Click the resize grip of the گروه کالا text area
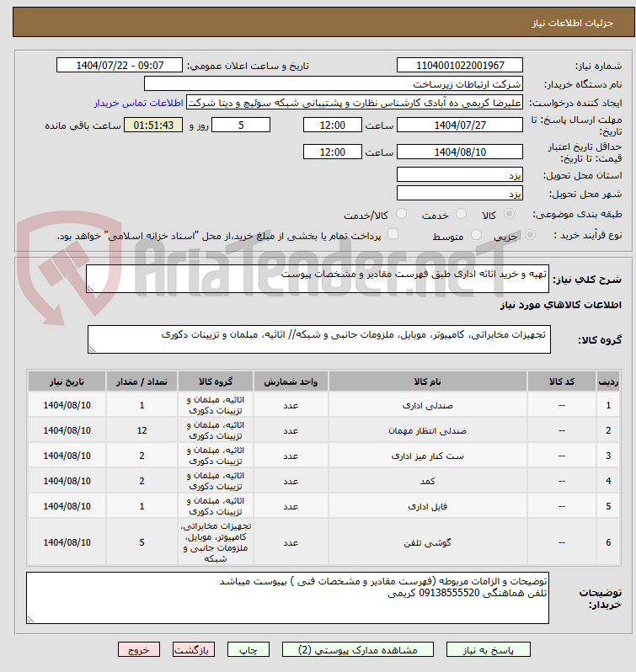This screenshot has height=672, width=636. [x=92, y=349]
